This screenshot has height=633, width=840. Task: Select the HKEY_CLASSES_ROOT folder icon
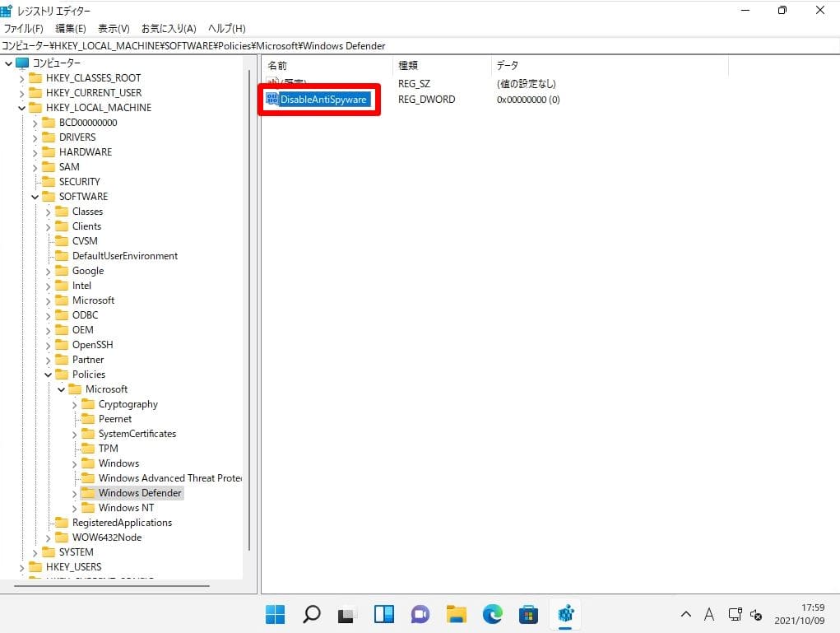tap(35, 77)
